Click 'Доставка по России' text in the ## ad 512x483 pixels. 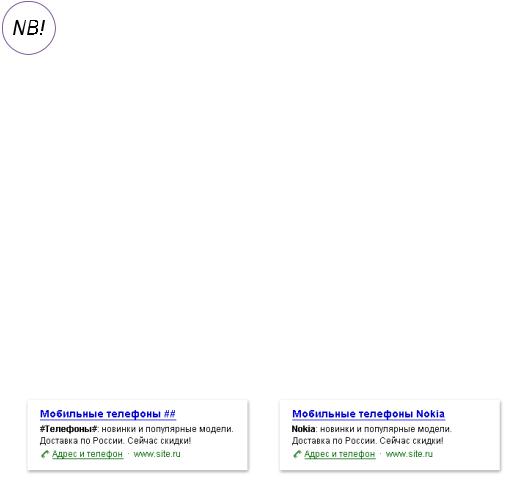pyautogui.click(x=82, y=441)
